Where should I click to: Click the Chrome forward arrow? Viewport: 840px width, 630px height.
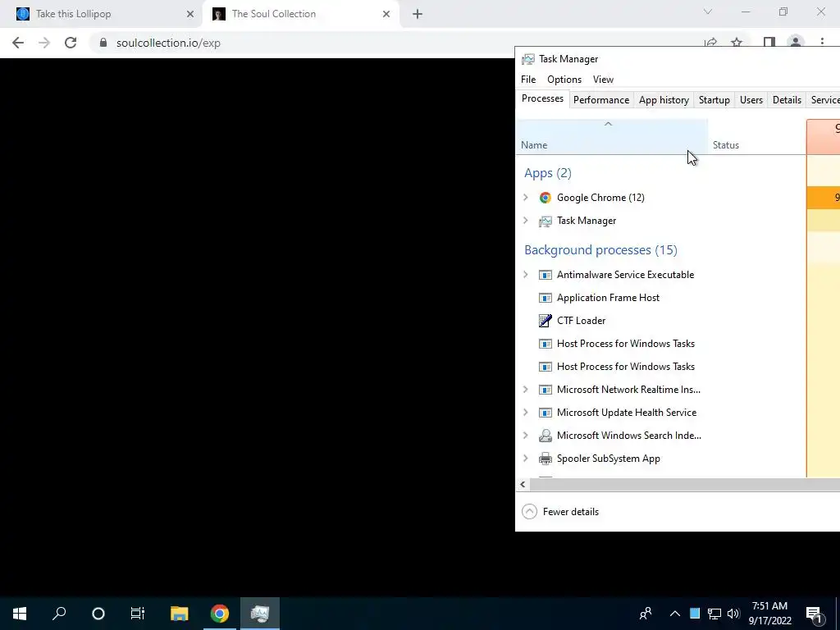44,43
